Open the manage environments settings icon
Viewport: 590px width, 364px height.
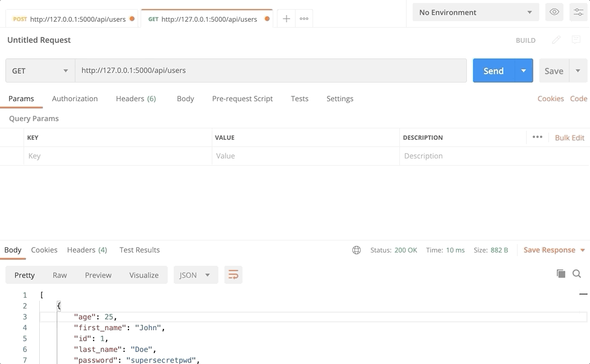coord(578,12)
